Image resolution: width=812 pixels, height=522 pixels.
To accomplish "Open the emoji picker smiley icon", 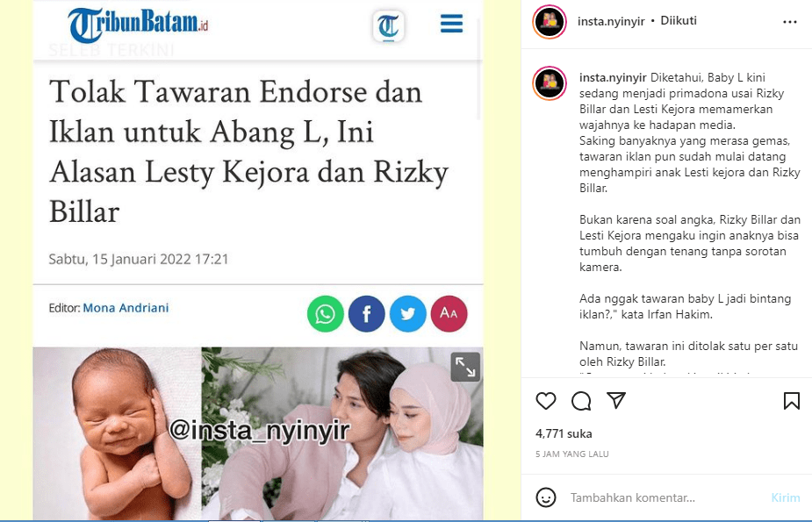I will 546,497.
